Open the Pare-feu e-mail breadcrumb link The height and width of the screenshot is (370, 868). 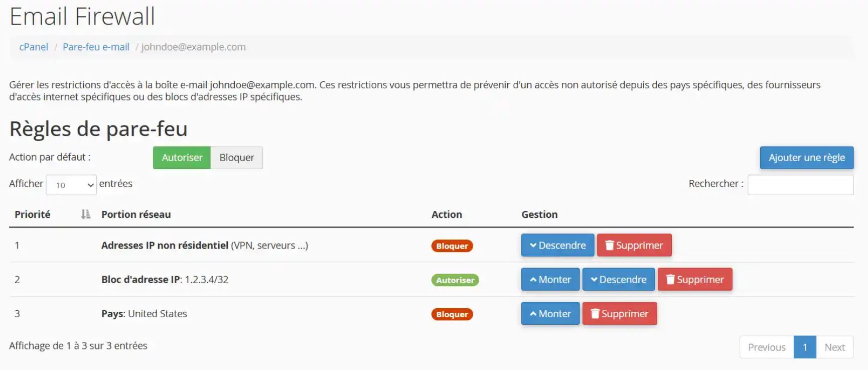[x=95, y=47]
